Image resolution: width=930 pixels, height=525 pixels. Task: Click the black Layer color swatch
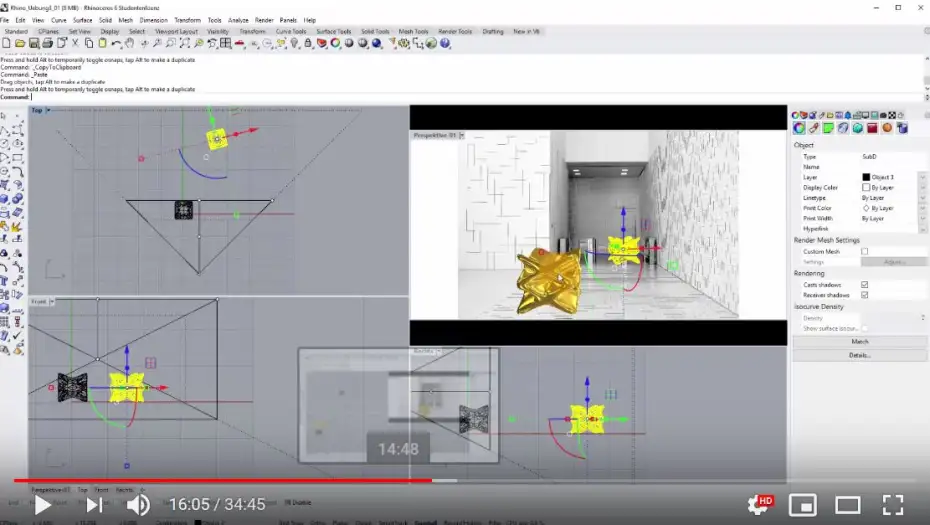(866, 177)
